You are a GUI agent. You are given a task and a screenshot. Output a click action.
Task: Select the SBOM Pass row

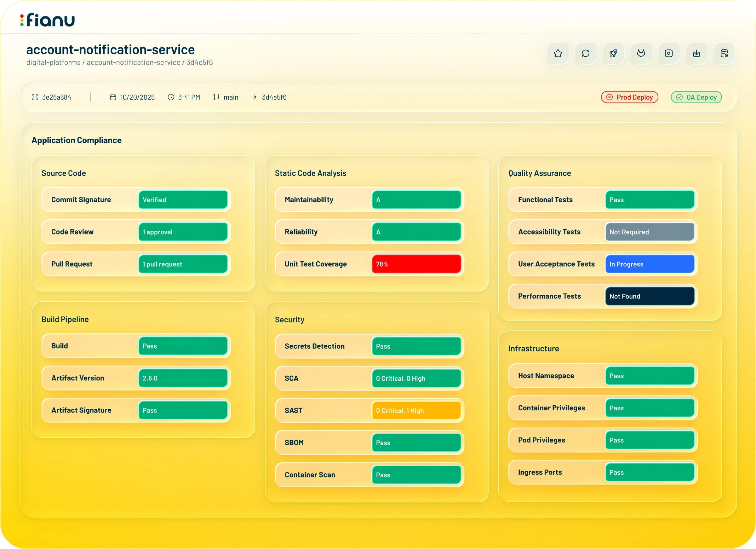pos(369,442)
